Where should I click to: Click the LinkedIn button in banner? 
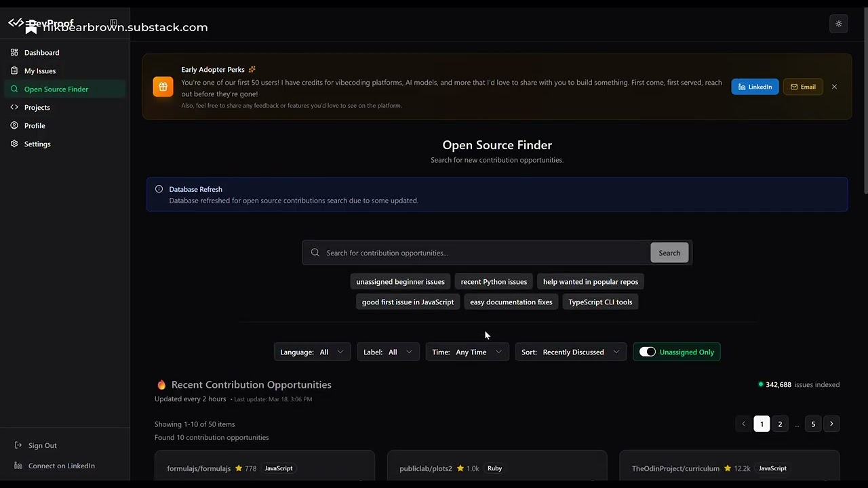755,87
